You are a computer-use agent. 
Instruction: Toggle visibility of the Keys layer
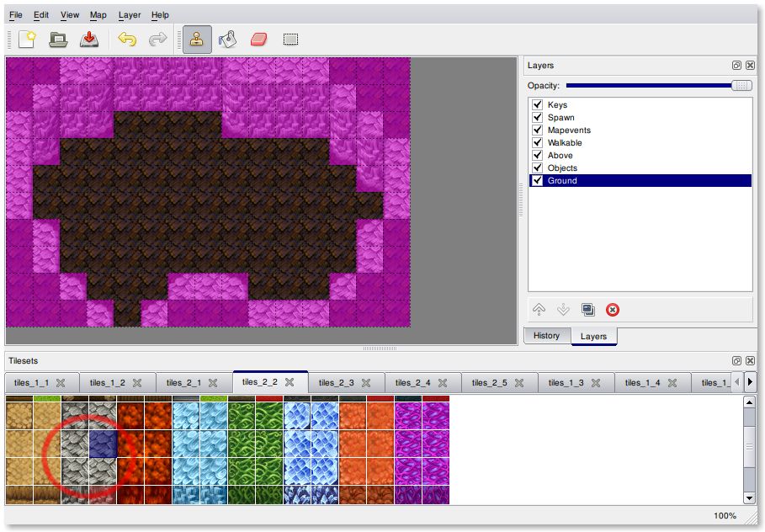click(537, 105)
